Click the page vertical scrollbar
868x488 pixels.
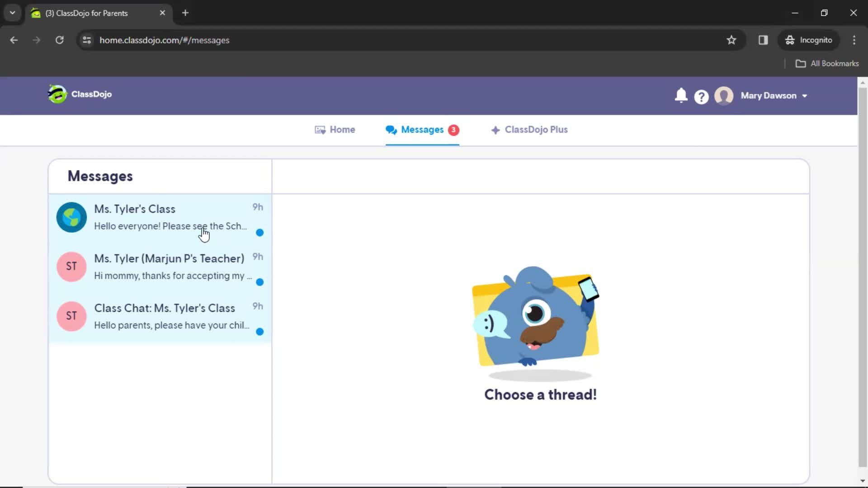pyautogui.click(x=862, y=278)
